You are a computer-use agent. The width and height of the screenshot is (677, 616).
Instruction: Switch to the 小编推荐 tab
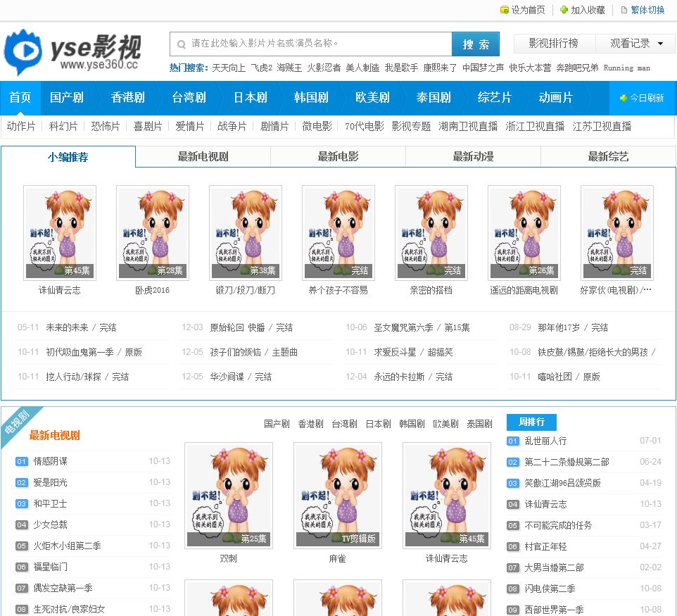(68, 157)
